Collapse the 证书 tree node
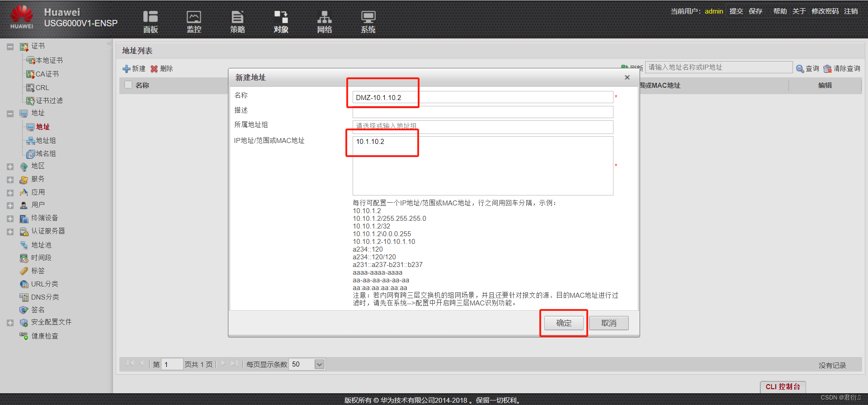 (x=10, y=46)
